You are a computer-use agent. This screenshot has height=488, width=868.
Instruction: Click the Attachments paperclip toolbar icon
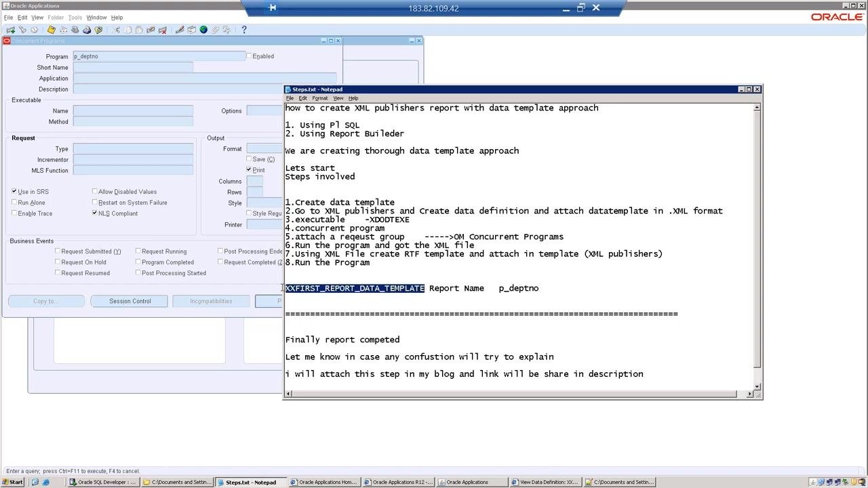click(x=215, y=30)
